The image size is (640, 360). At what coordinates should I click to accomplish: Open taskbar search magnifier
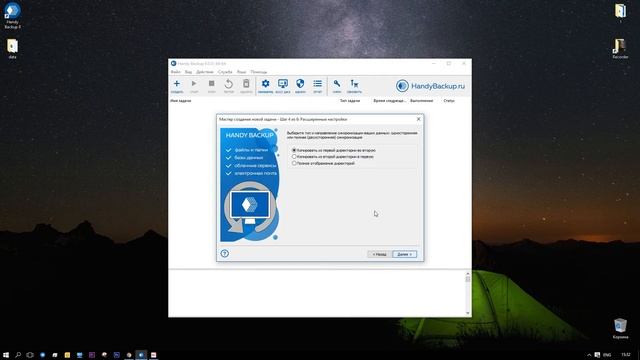18,355
